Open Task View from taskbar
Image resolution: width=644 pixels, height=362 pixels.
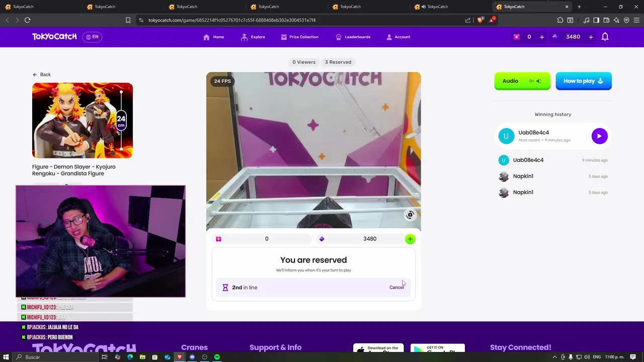pos(105,357)
